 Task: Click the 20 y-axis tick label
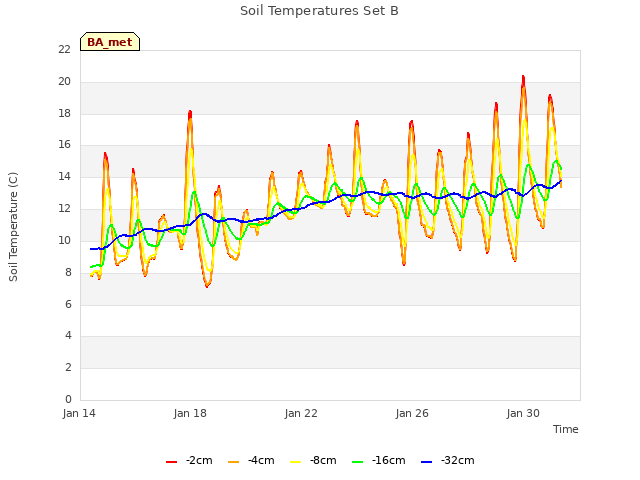pos(64,81)
